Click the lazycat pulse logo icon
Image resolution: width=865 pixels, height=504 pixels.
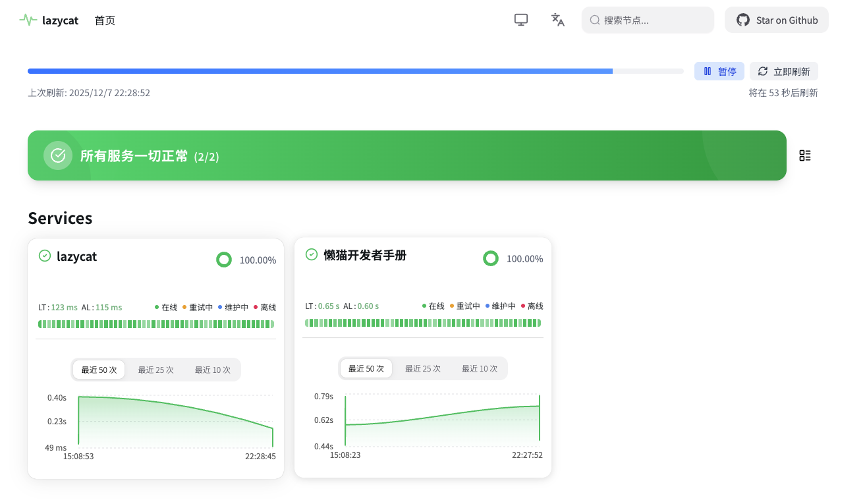pos(28,20)
